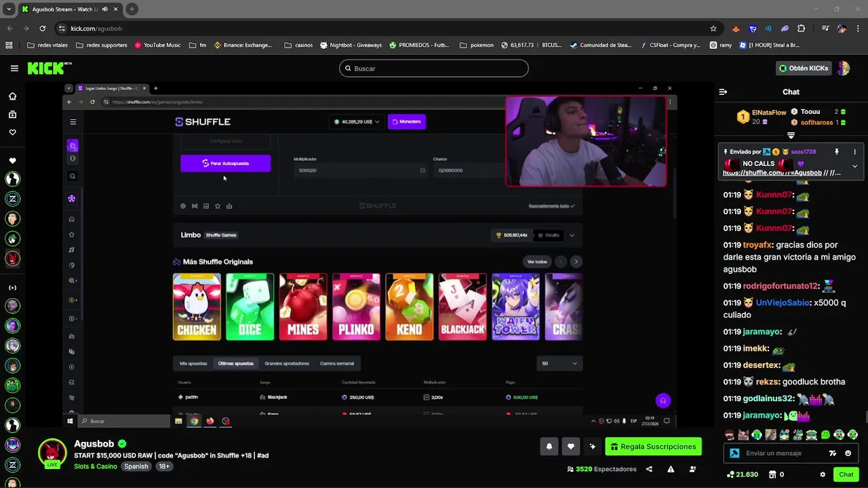
Task: Click the sparkle button beside the heart
Action: tap(593, 447)
